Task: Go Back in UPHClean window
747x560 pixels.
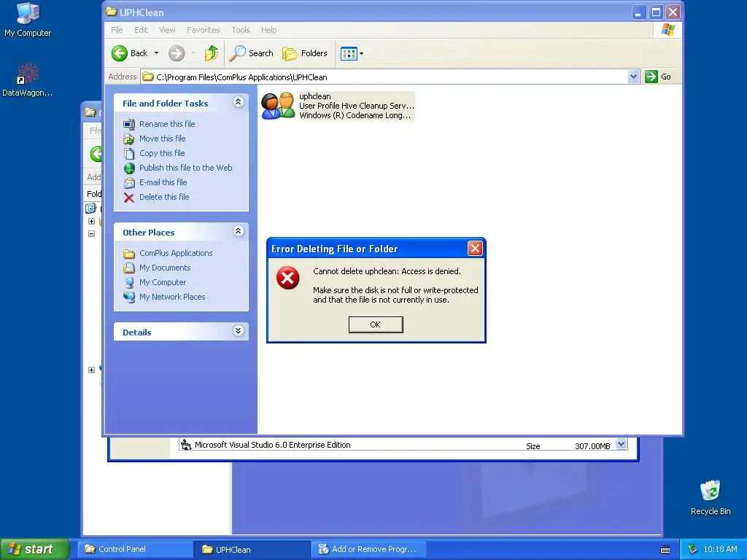Action: [x=130, y=53]
